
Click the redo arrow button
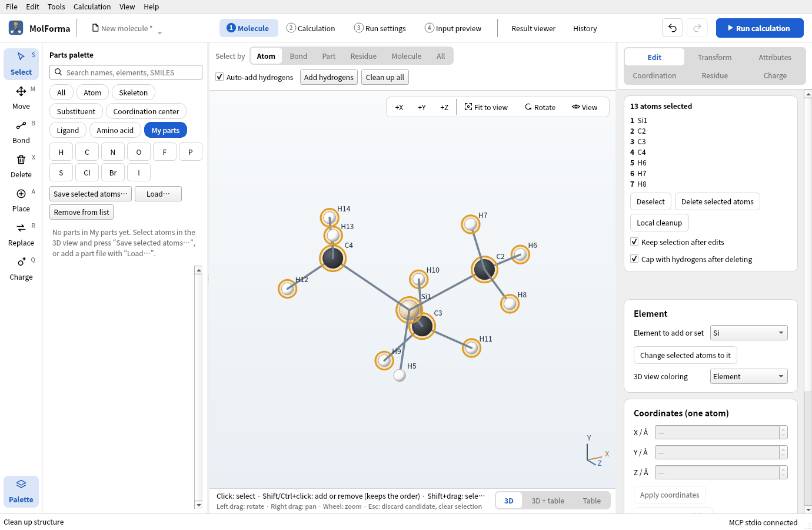tap(697, 28)
